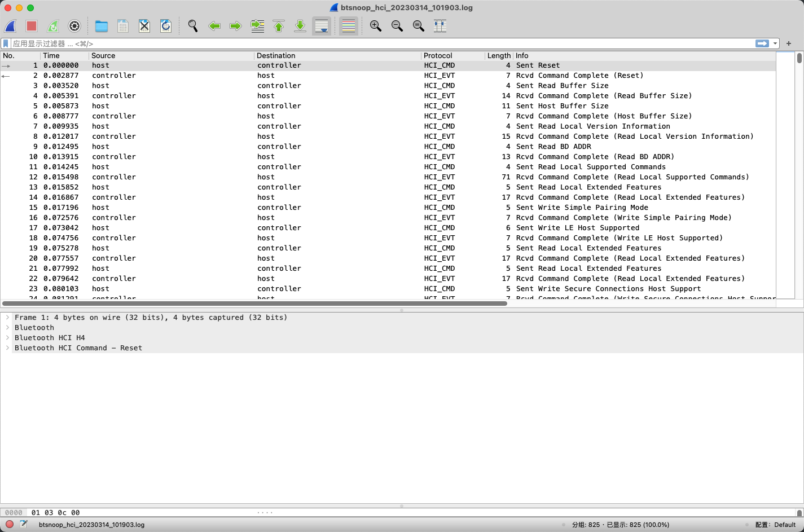Image resolution: width=804 pixels, height=532 pixels.
Task: Apply display filter arrow button
Action: click(x=762, y=43)
